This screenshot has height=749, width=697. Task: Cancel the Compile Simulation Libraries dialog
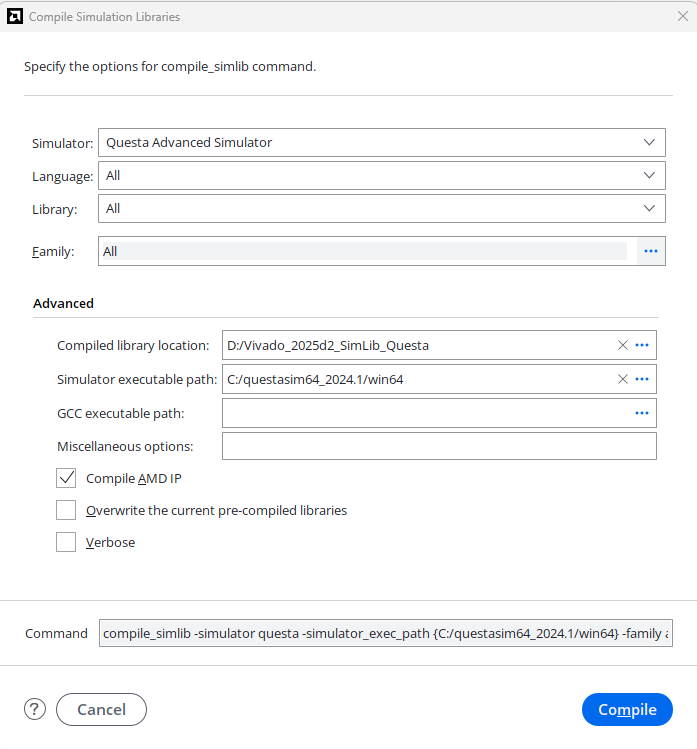pos(101,709)
